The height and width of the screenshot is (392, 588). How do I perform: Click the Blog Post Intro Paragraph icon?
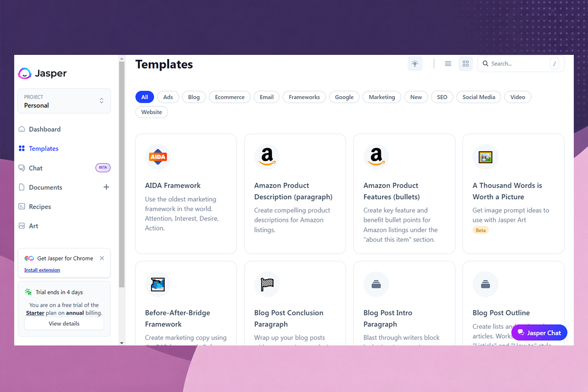376,284
